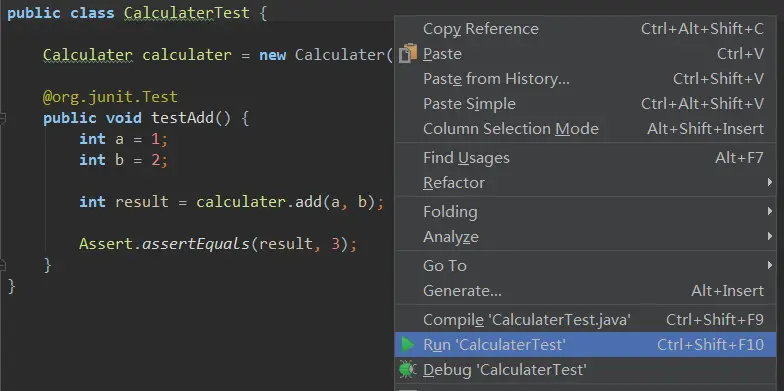
Task: Click the fold end marker beside closing brace
Action: point(2,265)
